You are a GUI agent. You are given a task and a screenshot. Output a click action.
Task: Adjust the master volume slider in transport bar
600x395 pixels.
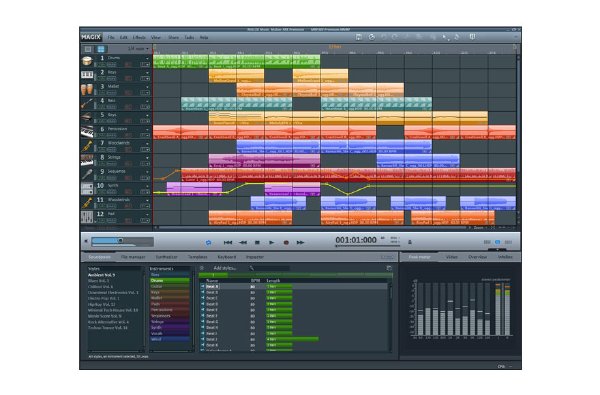point(122,241)
